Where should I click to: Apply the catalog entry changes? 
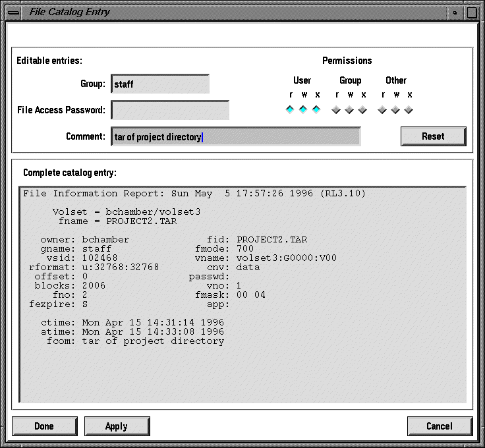tap(117, 426)
